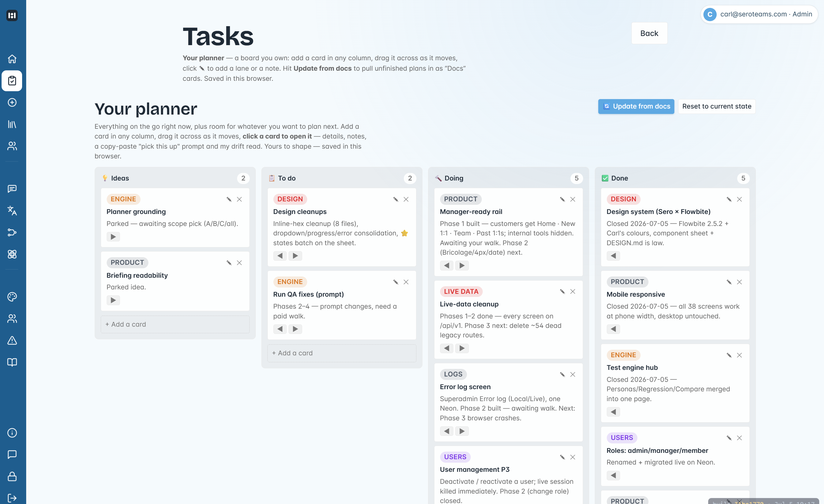Screen dimensions: 824x504
Task: Delete the Briefing readability card
Action: click(x=239, y=263)
